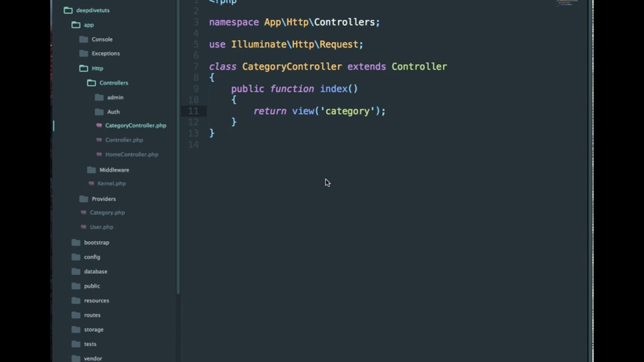Image resolution: width=644 pixels, height=362 pixels.
Task: Click the folder icon next to vendor
Action: click(76, 358)
